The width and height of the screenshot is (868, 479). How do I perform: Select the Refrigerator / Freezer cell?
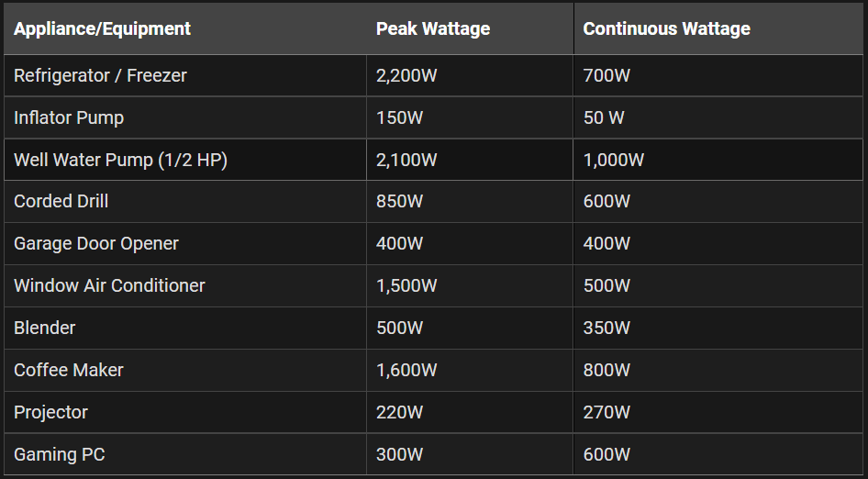click(x=185, y=75)
